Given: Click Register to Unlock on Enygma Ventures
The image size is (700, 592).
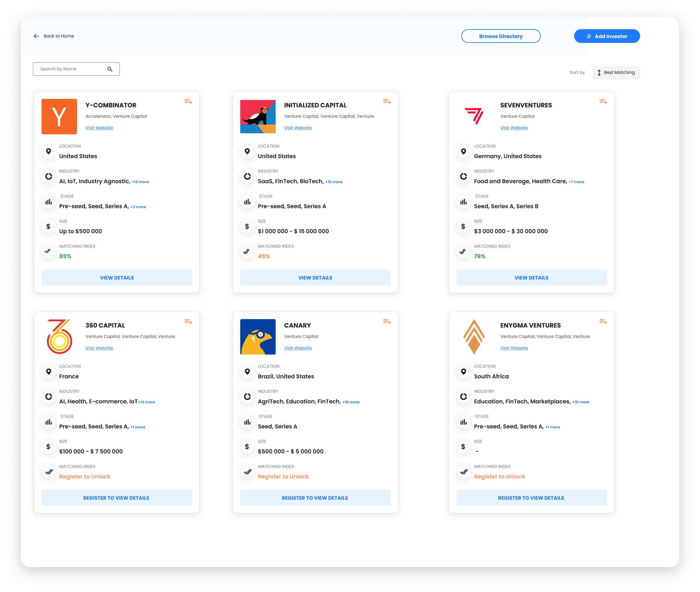Looking at the screenshot, I should [500, 477].
